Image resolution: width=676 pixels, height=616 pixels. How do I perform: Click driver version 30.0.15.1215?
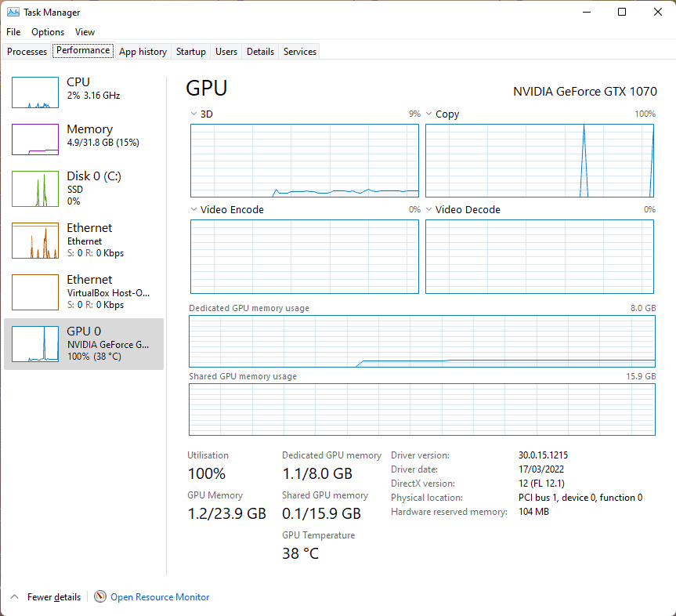click(x=543, y=455)
